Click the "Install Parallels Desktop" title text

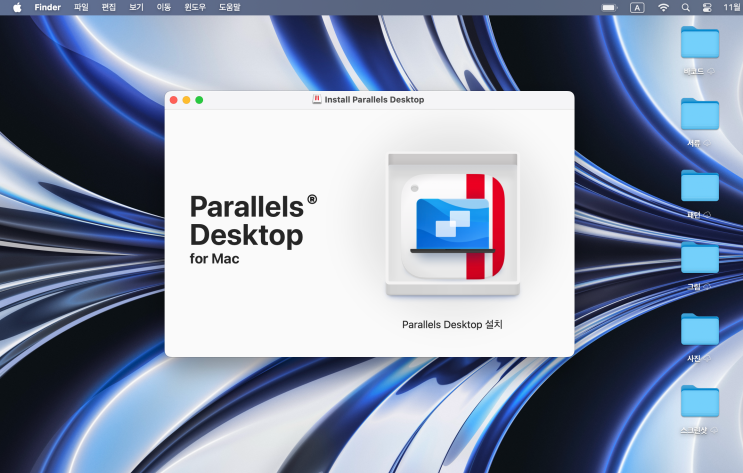[x=374, y=100]
